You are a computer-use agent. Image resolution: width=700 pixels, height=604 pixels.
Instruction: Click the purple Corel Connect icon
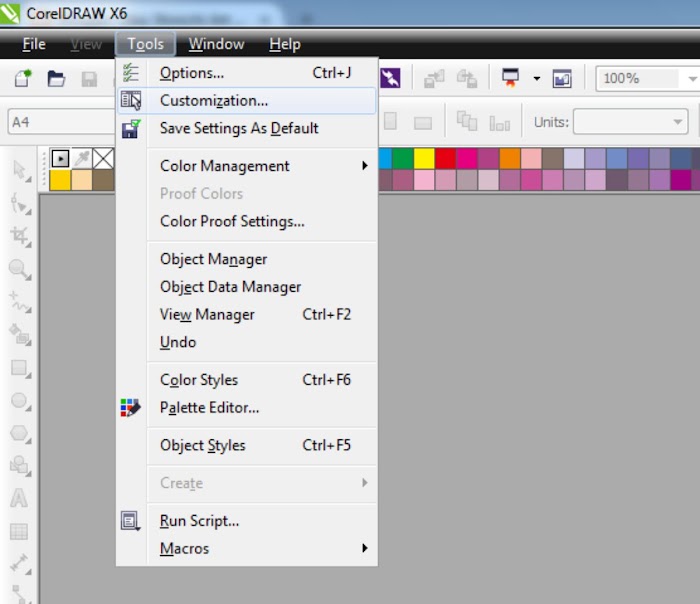point(390,79)
